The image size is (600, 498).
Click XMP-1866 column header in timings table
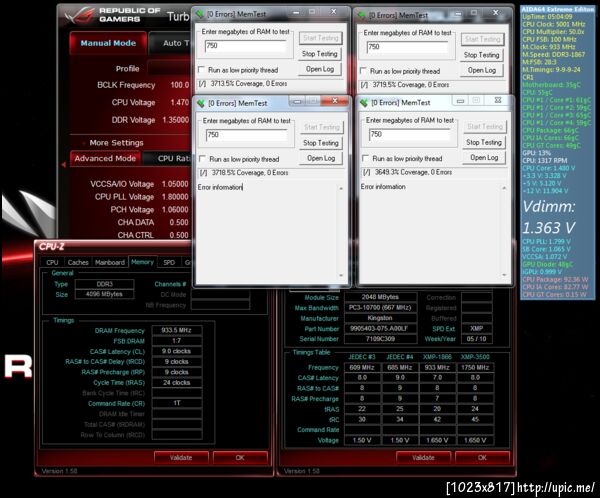click(x=437, y=357)
